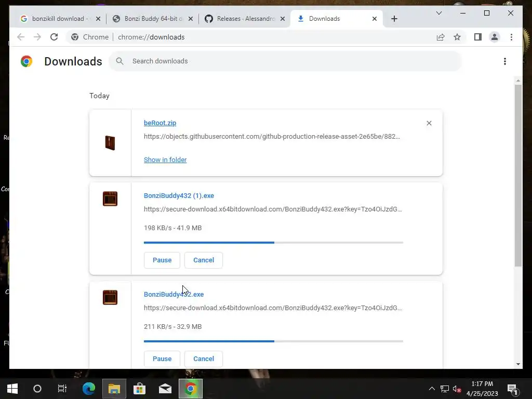Open the side panel icon
This screenshot has height=399, width=532.
coord(478,37)
